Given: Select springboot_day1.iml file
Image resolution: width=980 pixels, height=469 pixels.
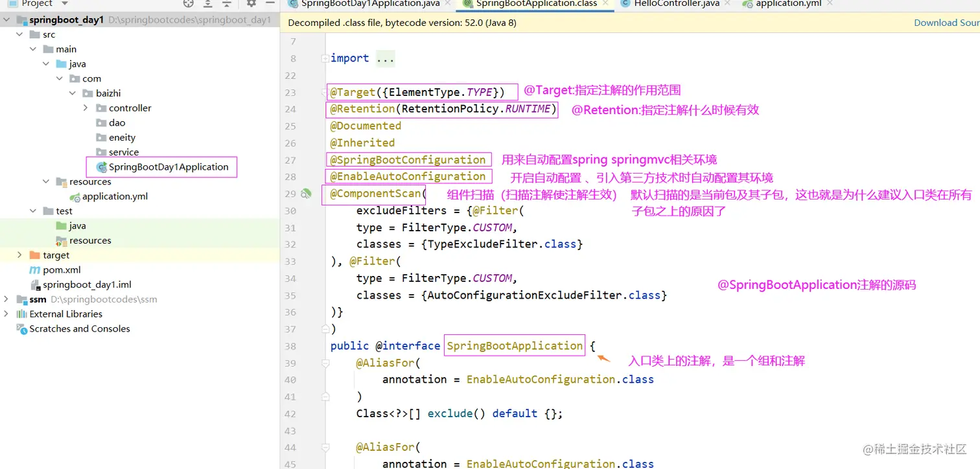Looking at the screenshot, I should tap(87, 284).
